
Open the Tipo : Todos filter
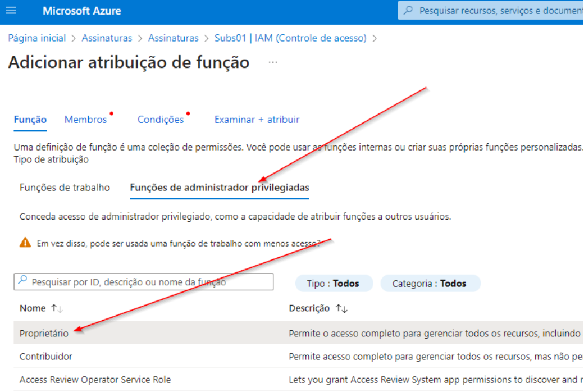(334, 284)
